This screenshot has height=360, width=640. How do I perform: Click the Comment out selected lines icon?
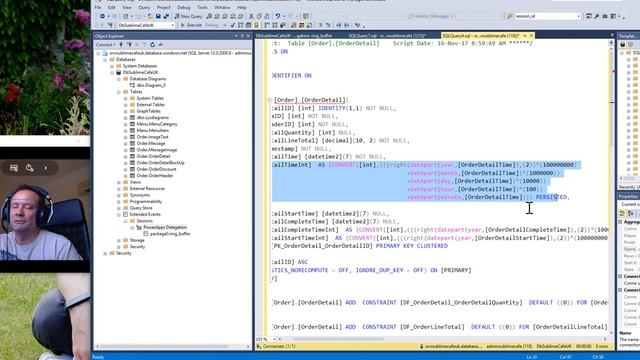point(320,25)
